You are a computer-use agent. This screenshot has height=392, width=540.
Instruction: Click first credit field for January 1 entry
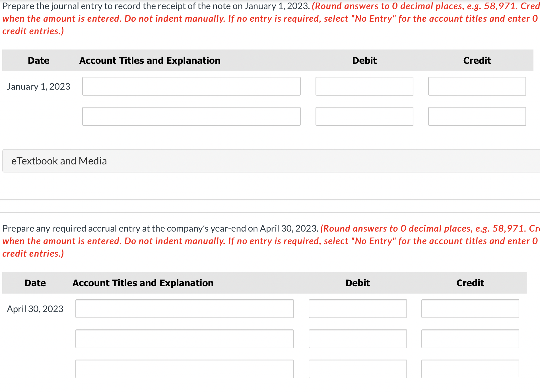pyautogui.click(x=477, y=86)
